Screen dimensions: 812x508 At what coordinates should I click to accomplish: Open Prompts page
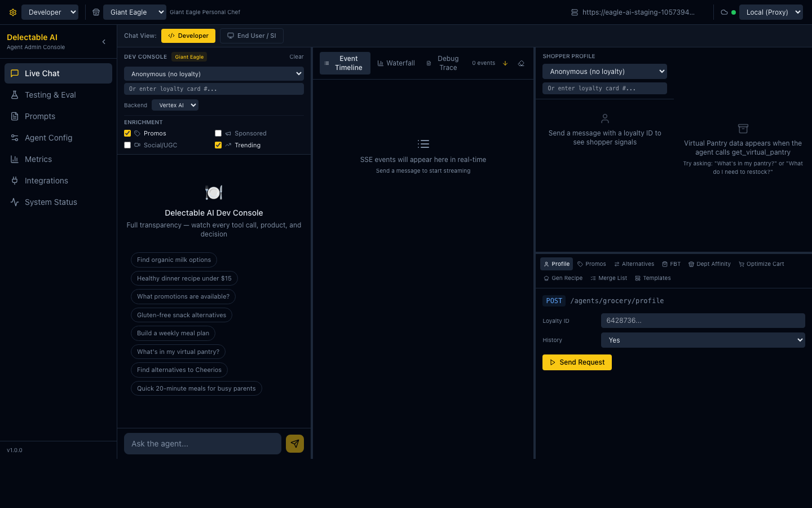(x=58, y=116)
